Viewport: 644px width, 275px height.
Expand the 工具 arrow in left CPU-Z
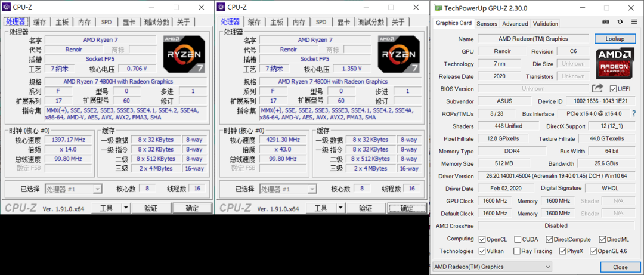pyautogui.click(x=126, y=208)
